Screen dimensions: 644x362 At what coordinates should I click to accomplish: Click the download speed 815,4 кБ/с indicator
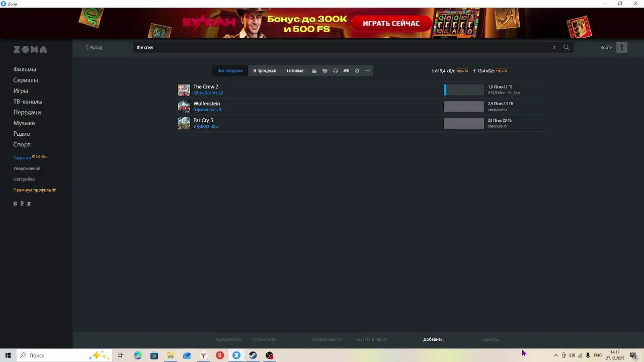(443, 71)
